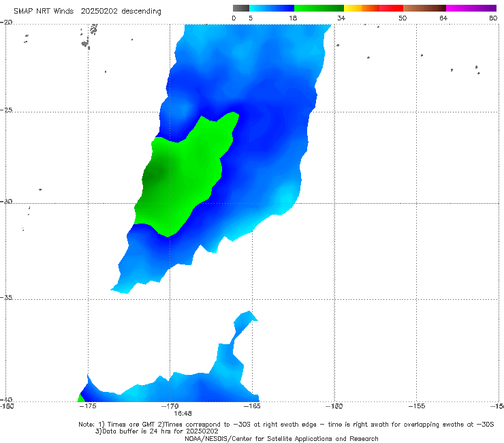Screen dimensions: 504x443
Task: Click the brown segment of the color bar
Action: point(424,8)
